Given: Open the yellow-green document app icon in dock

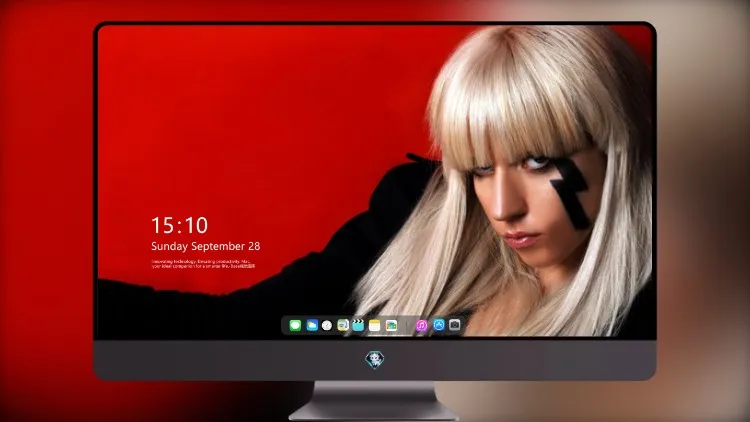Looking at the screenshot, I should point(342,325).
